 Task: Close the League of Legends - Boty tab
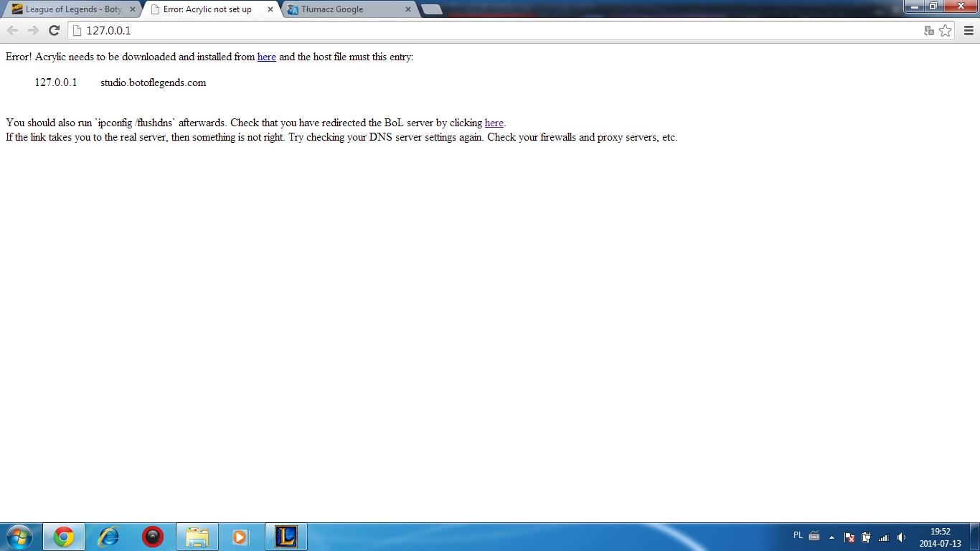point(133,9)
